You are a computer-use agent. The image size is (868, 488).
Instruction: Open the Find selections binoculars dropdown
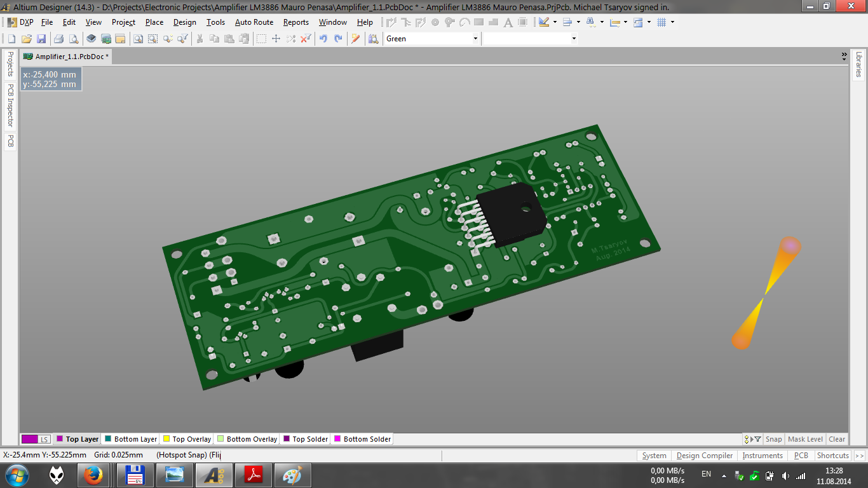[x=602, y=22]
